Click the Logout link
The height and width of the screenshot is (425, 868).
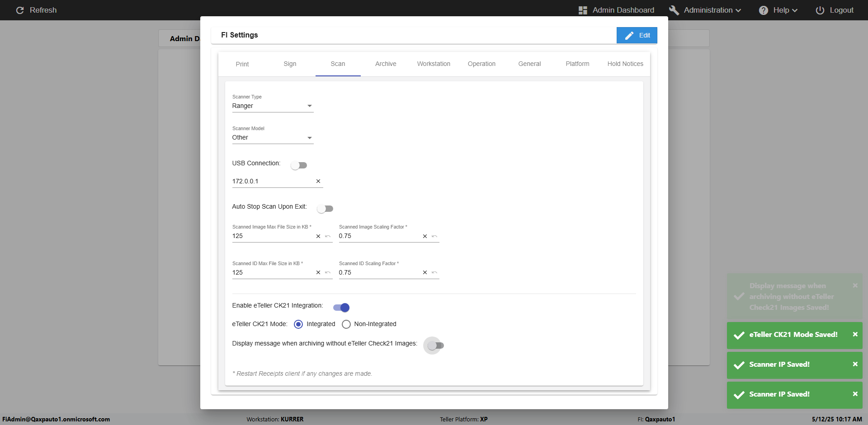click(835, 10)
